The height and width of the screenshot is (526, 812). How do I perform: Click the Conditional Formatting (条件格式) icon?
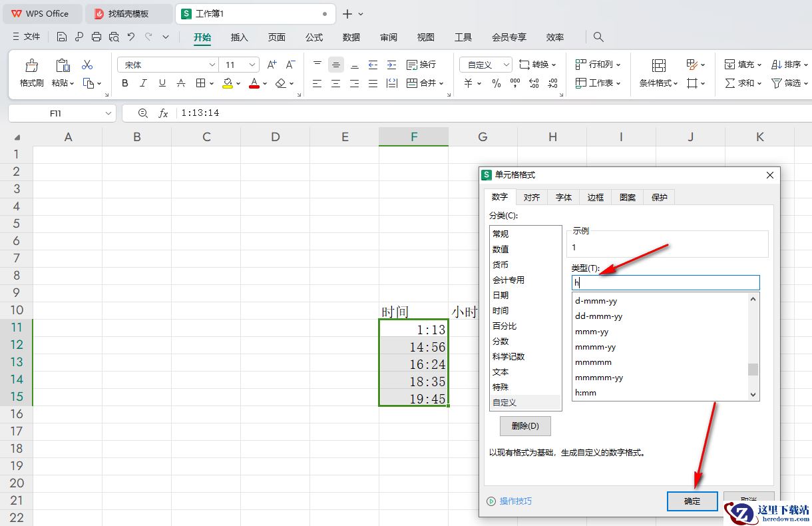pos(659,65)
